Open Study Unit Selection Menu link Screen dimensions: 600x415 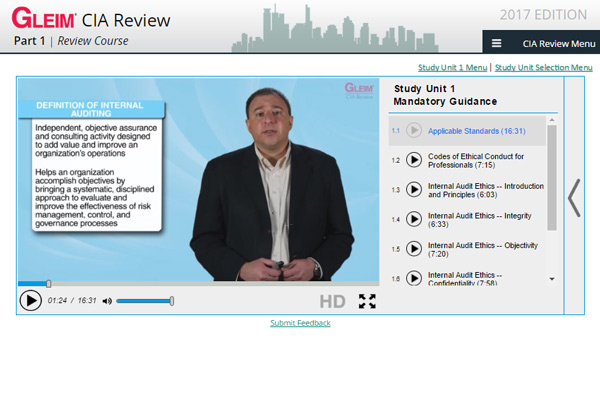click(x=543, y=68)
